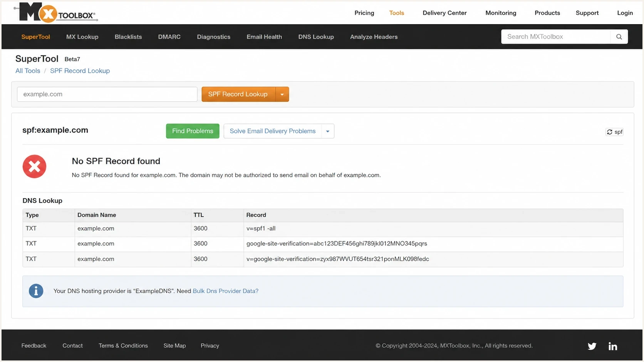Open Bulk Dns Provider Data link
Screen dimensions: 644x362
pos(225,291)
